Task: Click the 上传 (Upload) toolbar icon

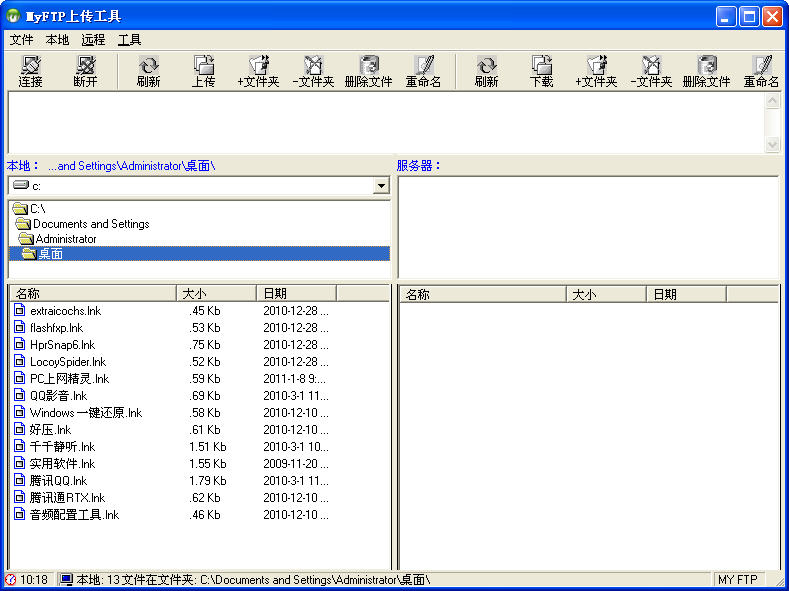Action: click(x=203, y=71)
